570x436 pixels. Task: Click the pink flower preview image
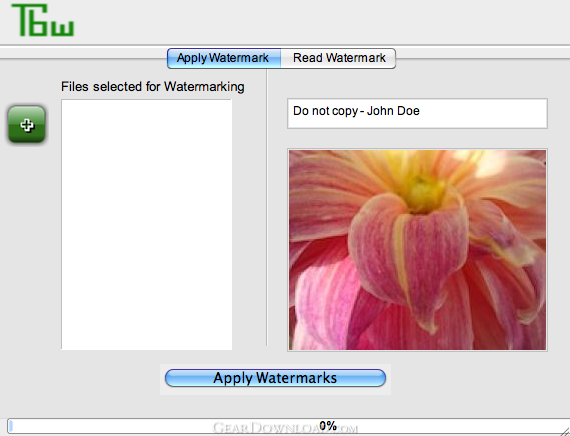coord(417,250)
